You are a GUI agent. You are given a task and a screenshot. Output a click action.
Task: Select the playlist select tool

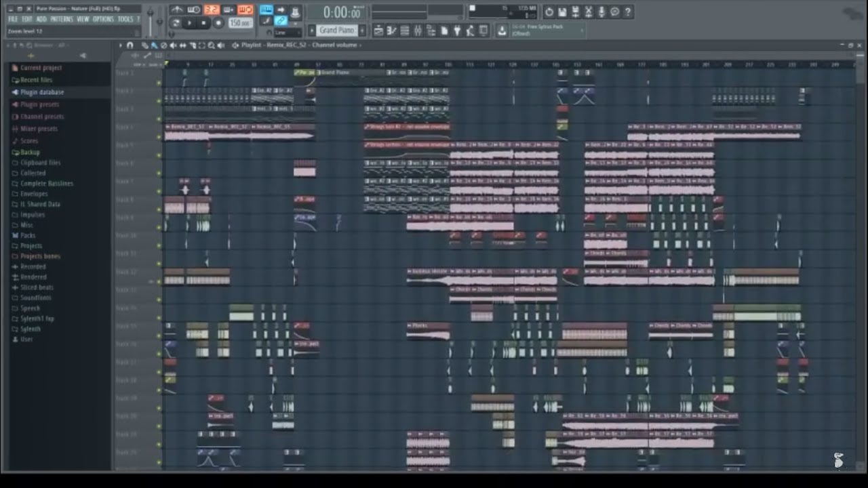[x=201, y=45]
